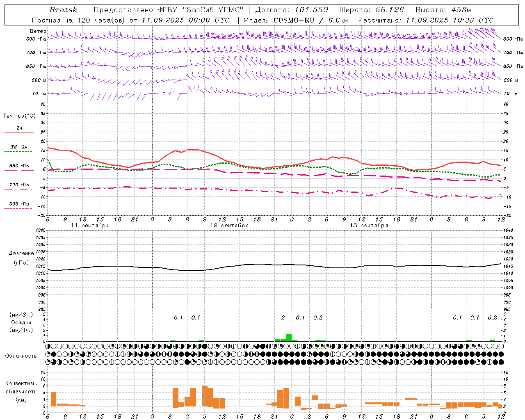Select the 'Облачность' cloud cover label
Screen dimensions: 525x420
(21, 356)
